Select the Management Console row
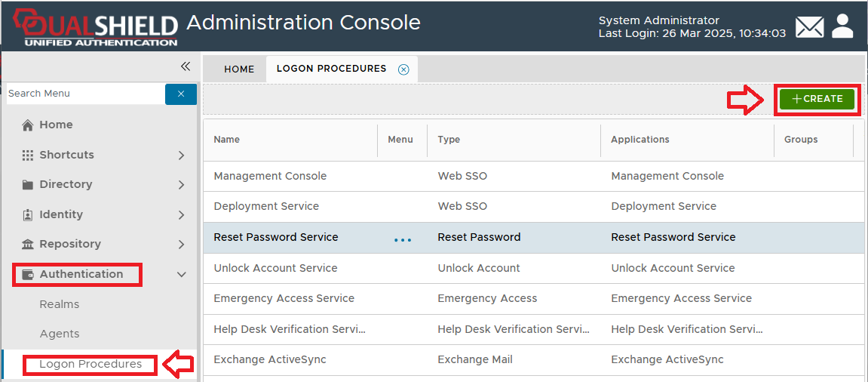The width and height of the screenshot is (868, 382). 270,176
